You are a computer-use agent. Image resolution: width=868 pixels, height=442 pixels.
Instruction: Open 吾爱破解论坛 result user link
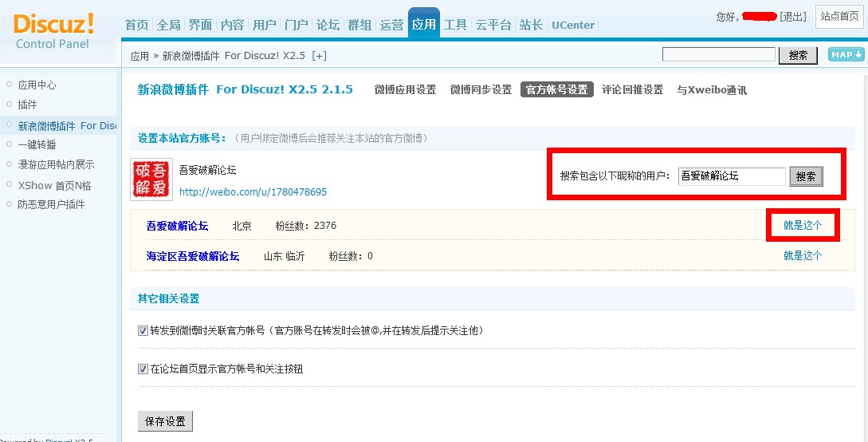point(177,226)
